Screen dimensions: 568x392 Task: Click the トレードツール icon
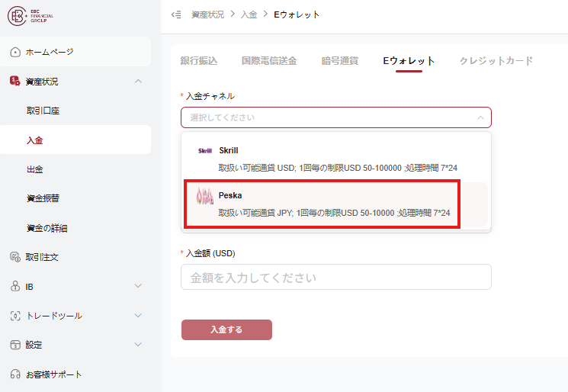[15, 316]
